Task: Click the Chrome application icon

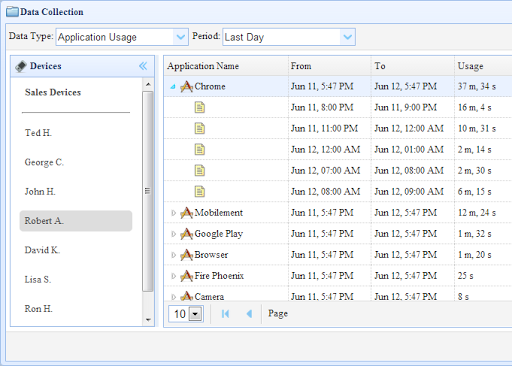Action: [186, 86]
